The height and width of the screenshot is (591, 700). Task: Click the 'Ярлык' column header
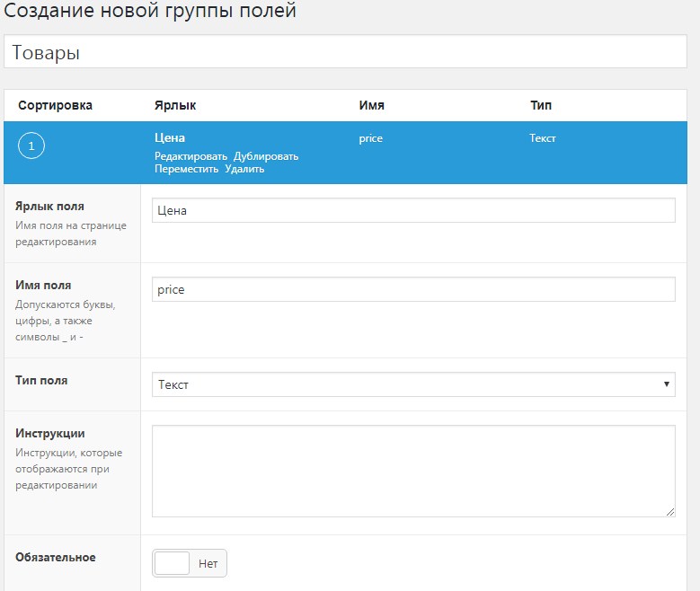pos(175,105)
